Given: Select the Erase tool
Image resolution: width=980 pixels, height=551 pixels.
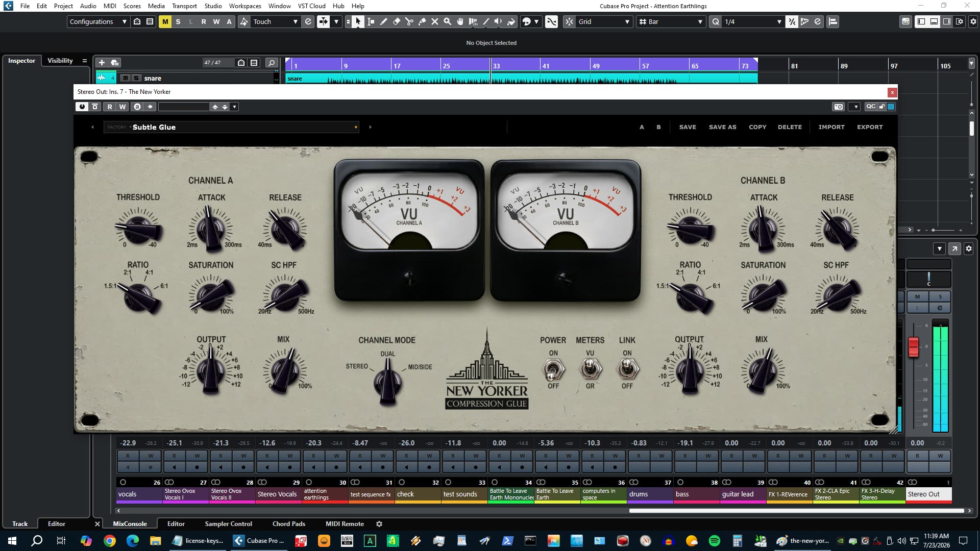Looking at the screenshot, I should tap(396, 21).
